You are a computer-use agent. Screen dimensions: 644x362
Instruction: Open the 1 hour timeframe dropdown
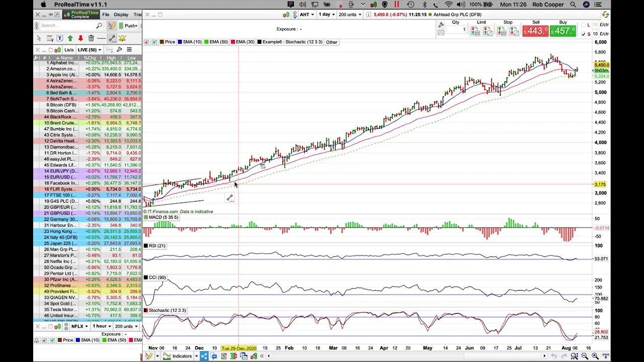[x=102, y=326]
